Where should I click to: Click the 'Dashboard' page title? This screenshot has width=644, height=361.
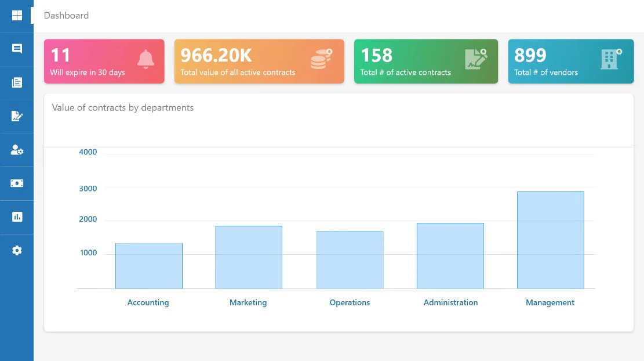(x=66, y=16)
